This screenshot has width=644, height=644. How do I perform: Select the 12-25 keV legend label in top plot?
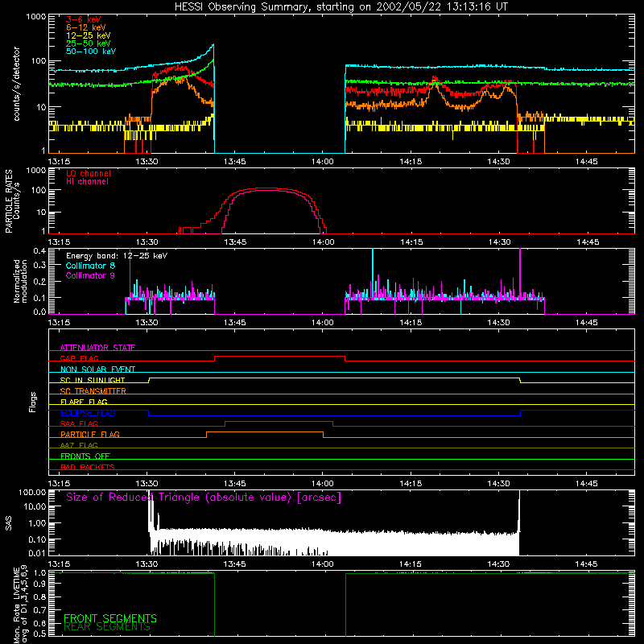pyautogui.click(x=89, y=35)
